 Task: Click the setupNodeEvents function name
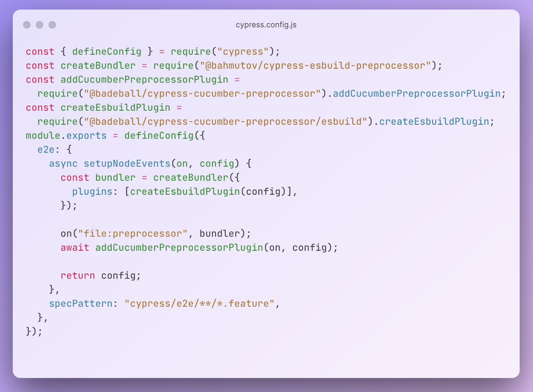click(127, 164)
